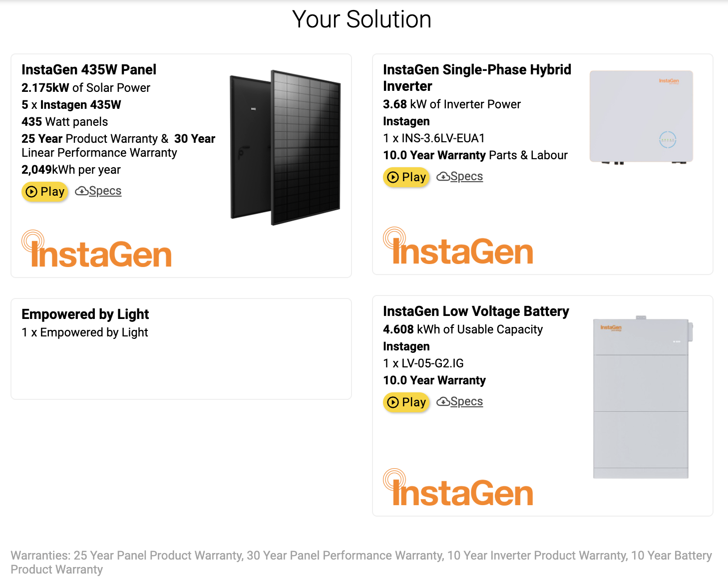Click the InstaGen Single-Phase Hybrid Inverter title

click(x=477, y=78)
